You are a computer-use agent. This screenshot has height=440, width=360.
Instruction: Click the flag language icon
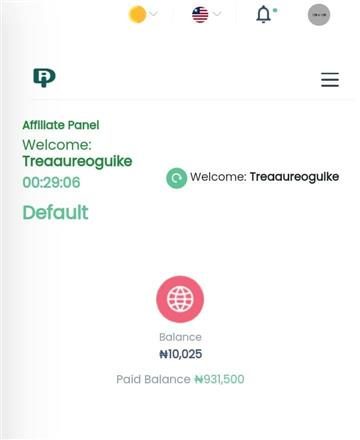point(200,15)
